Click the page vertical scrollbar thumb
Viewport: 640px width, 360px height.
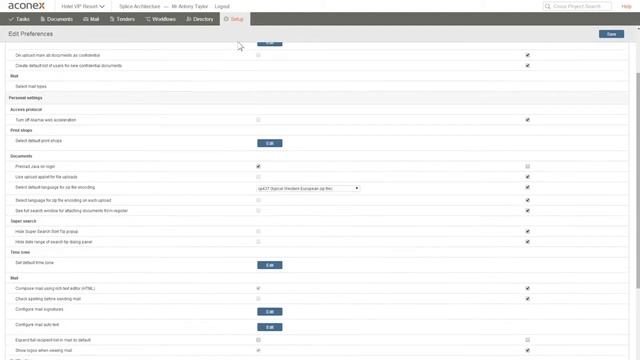tap(638, 180)
